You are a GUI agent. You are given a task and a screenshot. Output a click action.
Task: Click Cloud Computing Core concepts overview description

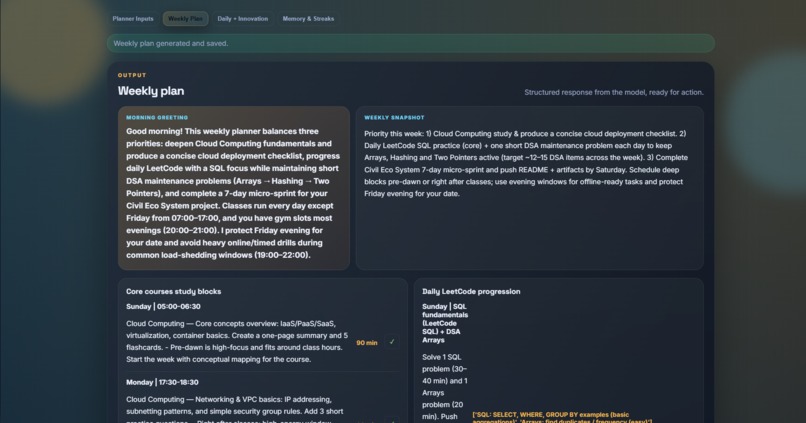pos(237,341)
